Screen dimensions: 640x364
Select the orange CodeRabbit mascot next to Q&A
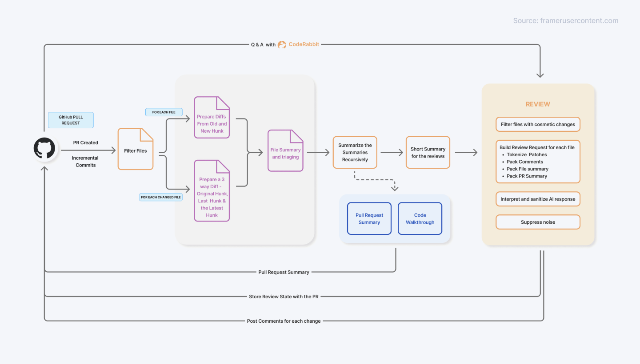tap(282, 44)
